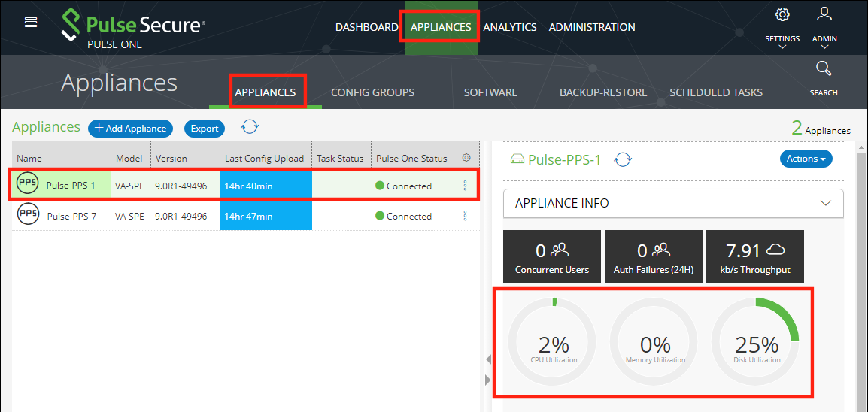
Task: Collapse the details panel with left arrow
Action: [488, 360]
